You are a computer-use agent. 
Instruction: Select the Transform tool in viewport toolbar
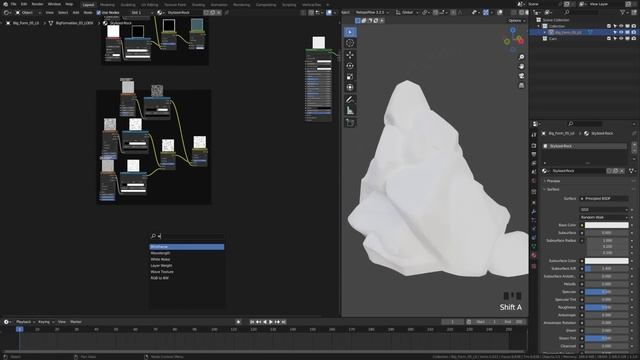[x=350, y=87]
